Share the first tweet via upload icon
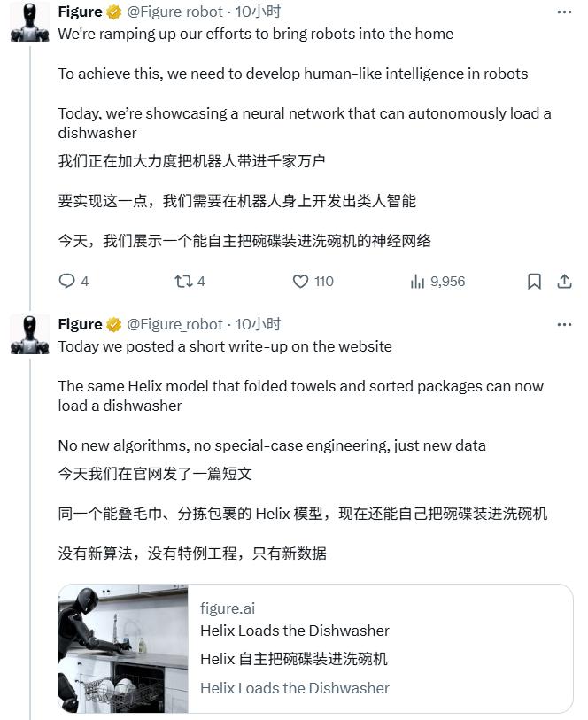The image size is (588, 720). pyautogui.click(x=565, y=281)
